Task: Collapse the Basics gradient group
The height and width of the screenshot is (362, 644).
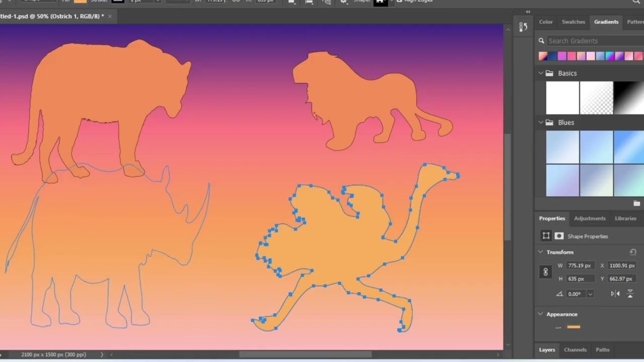Action: pyautogui.click(x=541, y=73)
